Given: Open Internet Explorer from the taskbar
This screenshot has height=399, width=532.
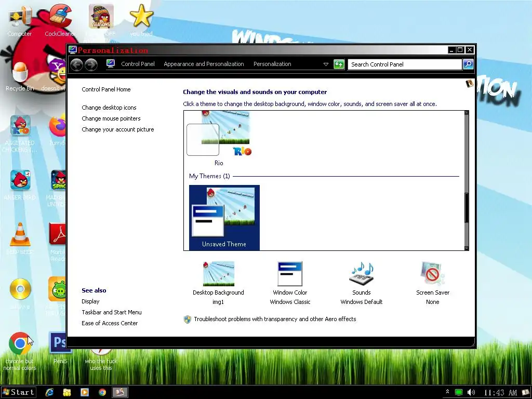Looking at the screenshot, I should [49, 392].
